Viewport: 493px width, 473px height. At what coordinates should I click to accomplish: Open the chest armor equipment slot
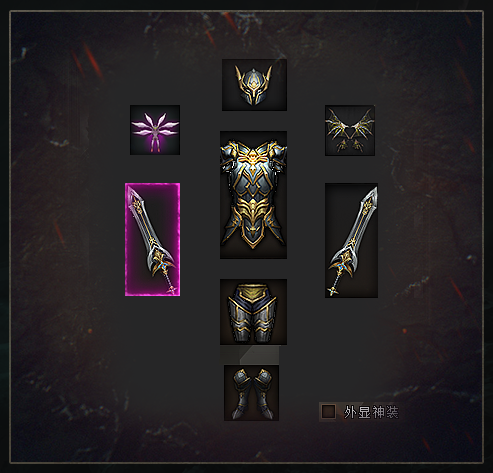click(253, 195)
